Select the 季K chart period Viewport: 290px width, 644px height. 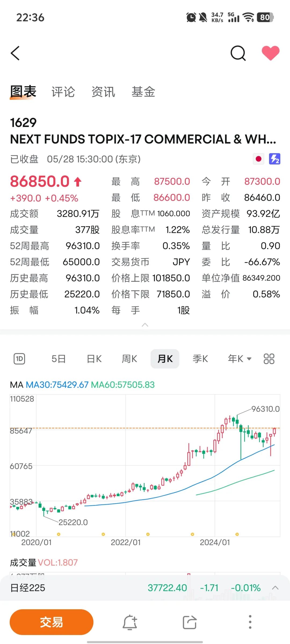click(200, 359)
